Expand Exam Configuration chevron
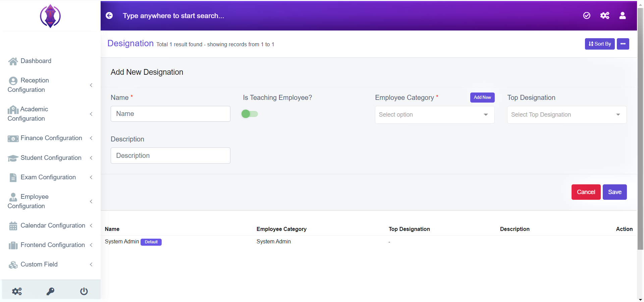Image resolution: width=644 pixels, height=302 pixels. [91, 177]
